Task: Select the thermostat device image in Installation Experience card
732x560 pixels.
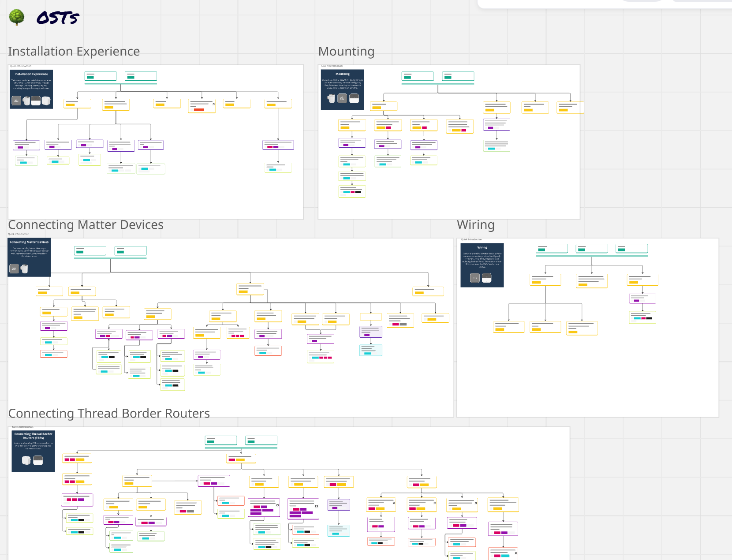Action: [x=16, y=101]
